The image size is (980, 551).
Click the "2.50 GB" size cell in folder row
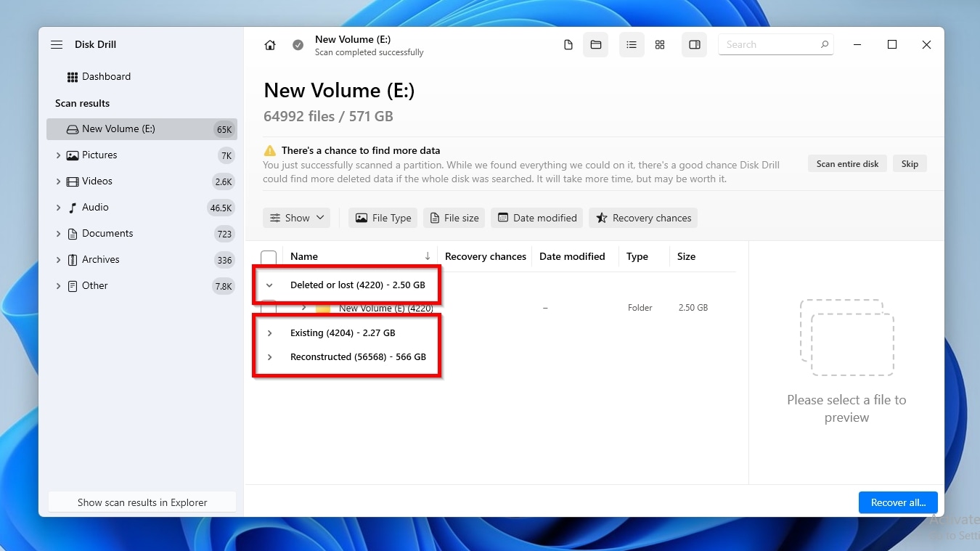point(693,308)
